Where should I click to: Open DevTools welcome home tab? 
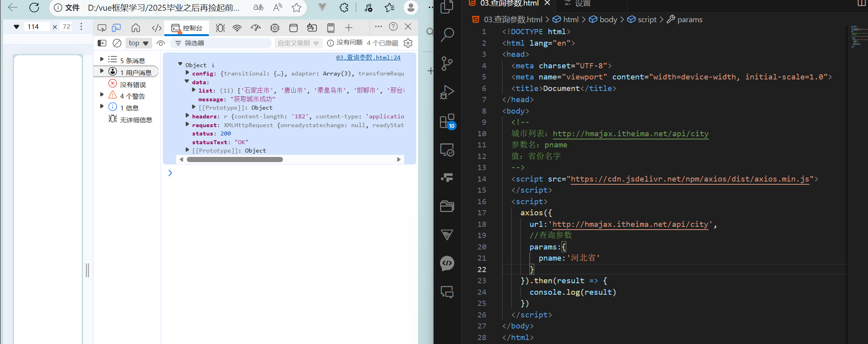point(136,28)
